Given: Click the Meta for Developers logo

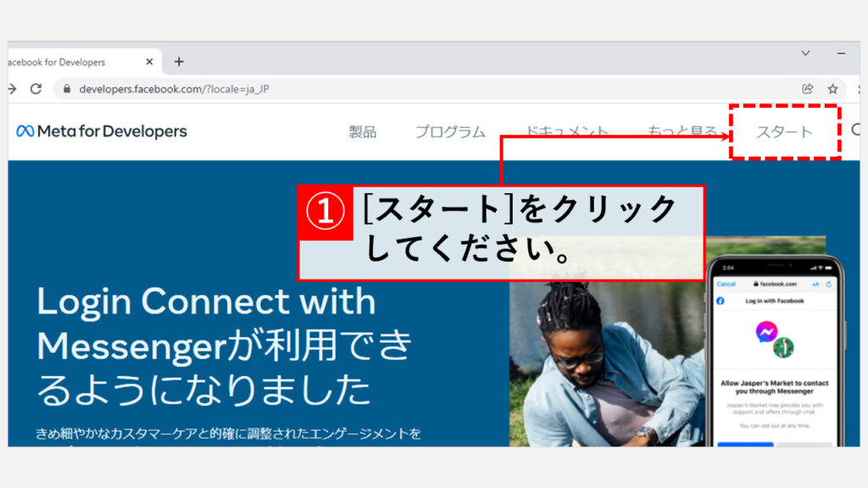Looking at the screenshot, I should [x=102, y=131].
